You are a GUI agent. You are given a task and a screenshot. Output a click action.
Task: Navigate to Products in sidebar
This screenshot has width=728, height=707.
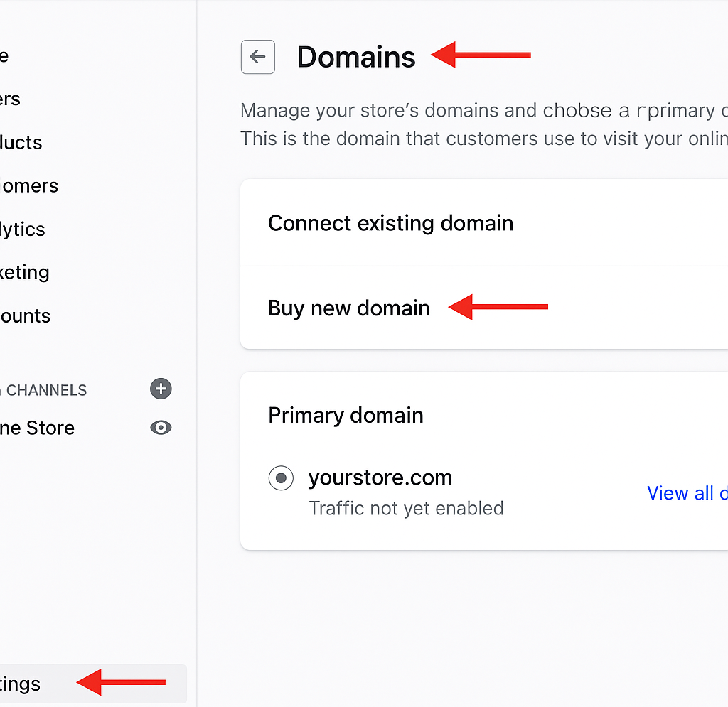coord(21,142)
